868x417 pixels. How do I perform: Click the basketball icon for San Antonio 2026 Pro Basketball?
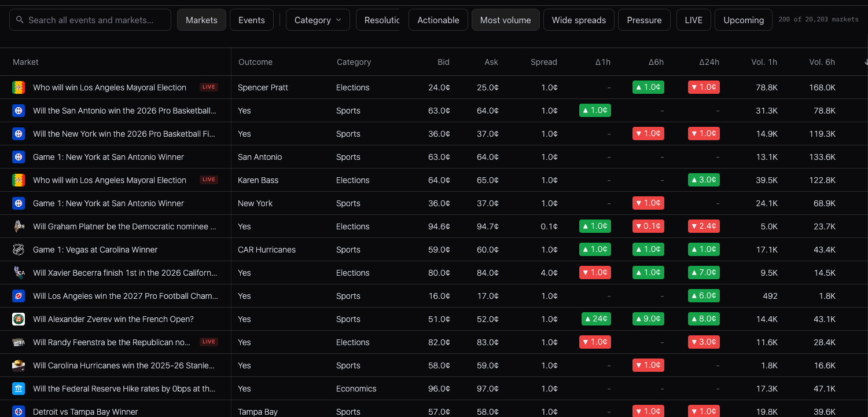coord(19,111)
